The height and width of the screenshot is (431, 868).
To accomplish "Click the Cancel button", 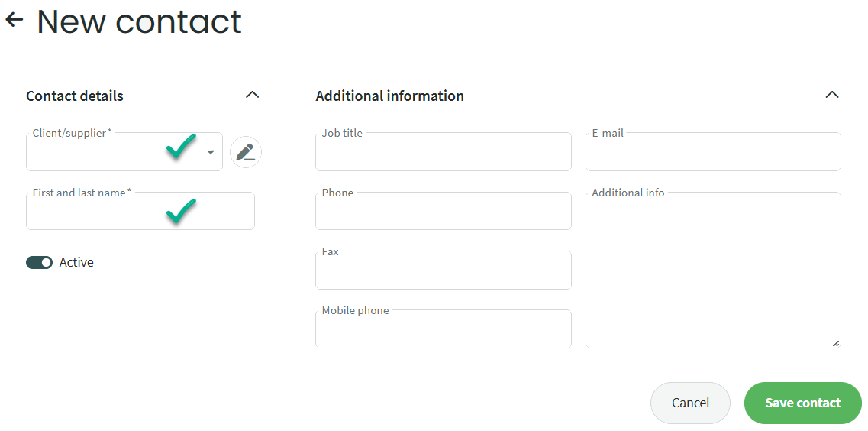I will click(690, 403).
